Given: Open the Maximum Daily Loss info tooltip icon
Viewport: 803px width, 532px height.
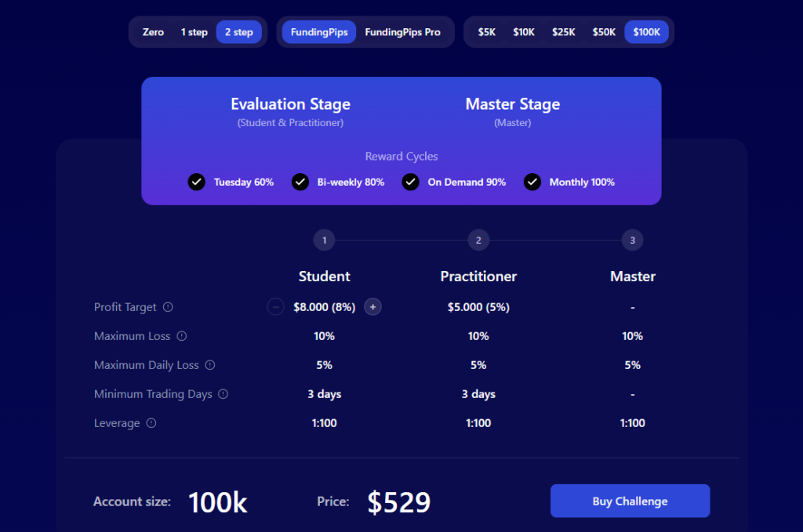Looking at the screenshot, I should (210, 365).
